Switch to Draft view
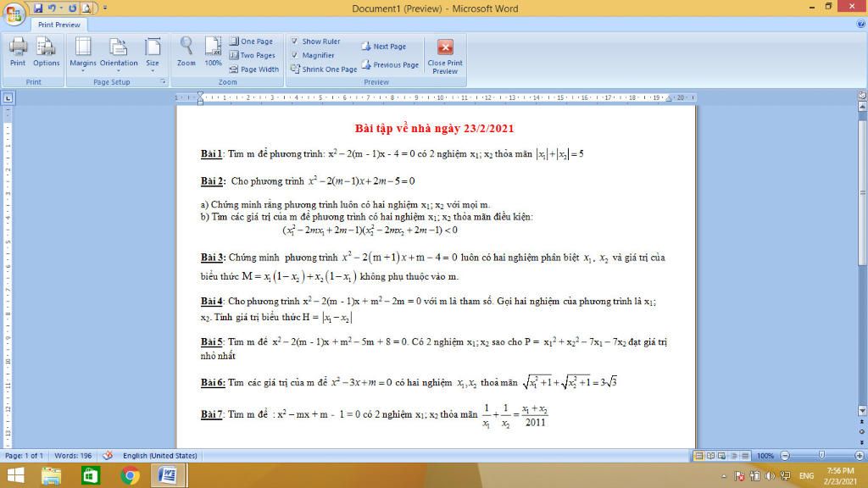The height and width of the screenshot is (488, 868). coord(745,456)
